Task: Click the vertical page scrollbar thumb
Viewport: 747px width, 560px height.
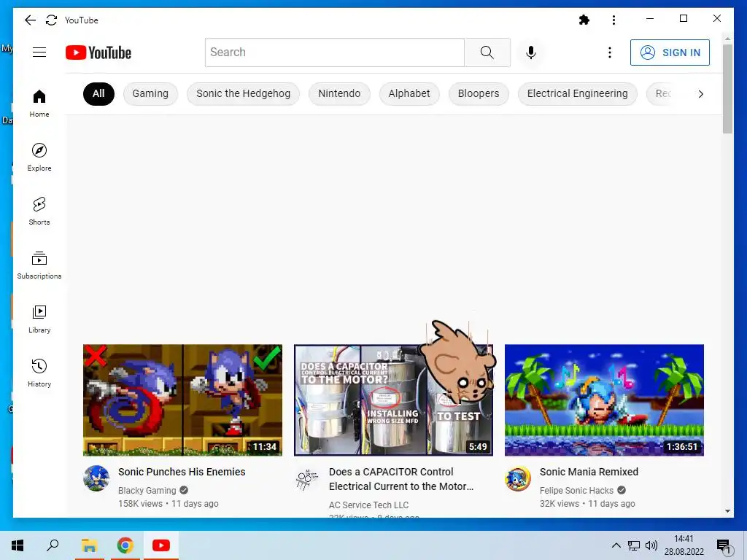Action: click(x=727, y=88)
